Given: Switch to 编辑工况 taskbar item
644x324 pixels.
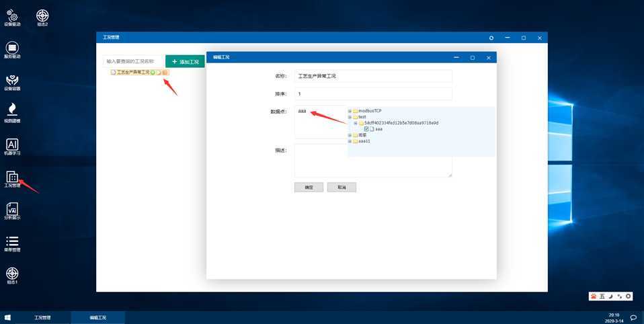Looking at the screenshot, I should (x=97, y=318).
